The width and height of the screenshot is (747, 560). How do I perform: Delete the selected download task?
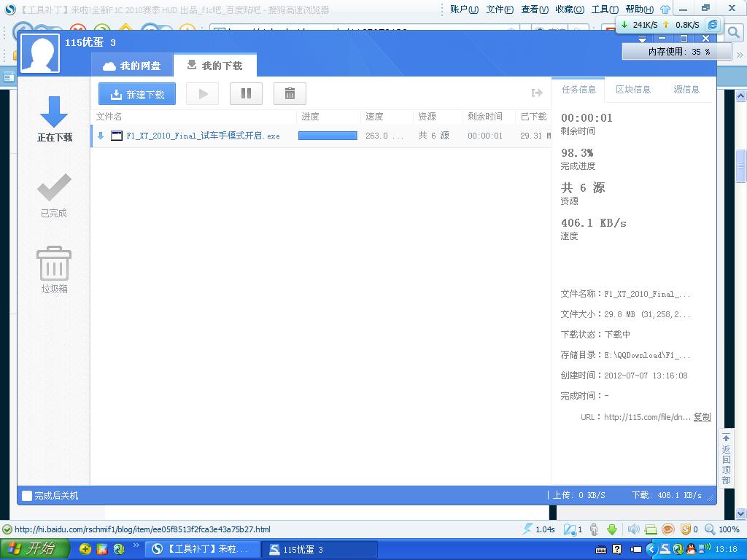click(290, 94)
